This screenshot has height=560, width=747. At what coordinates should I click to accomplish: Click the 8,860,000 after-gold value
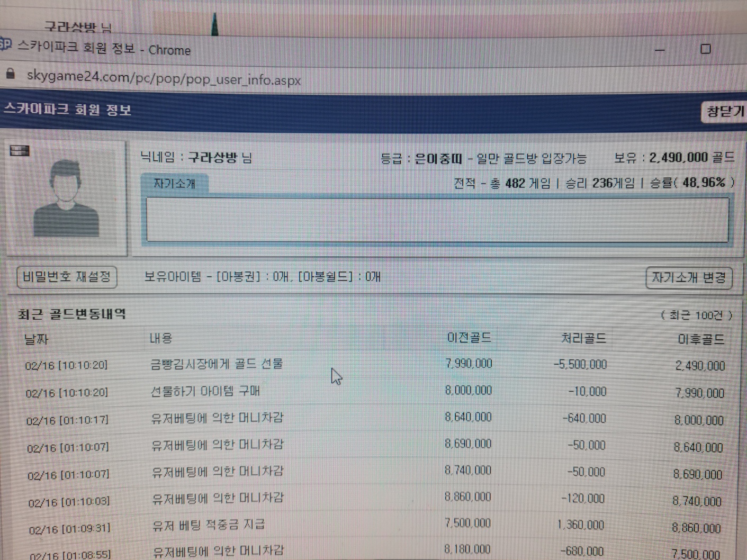pyautogui.click(x=696, y=528)
